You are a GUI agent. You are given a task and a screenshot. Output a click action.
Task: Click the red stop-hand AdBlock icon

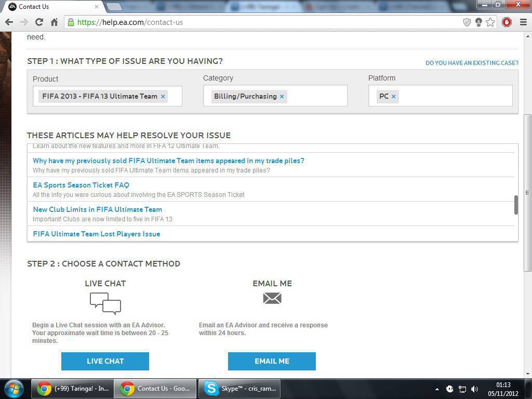[507, 22]
